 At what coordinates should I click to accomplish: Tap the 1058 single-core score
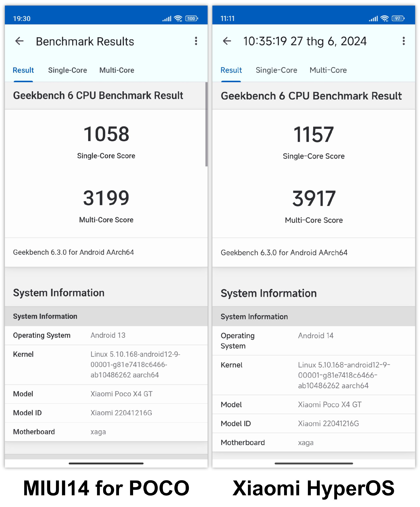click(106, 134)
